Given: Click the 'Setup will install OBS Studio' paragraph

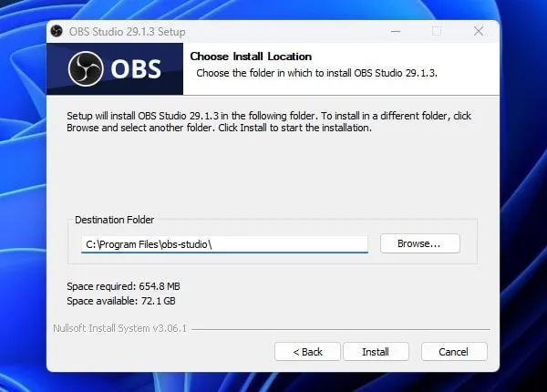Looking at the screenshot, I should click(269, 122).
